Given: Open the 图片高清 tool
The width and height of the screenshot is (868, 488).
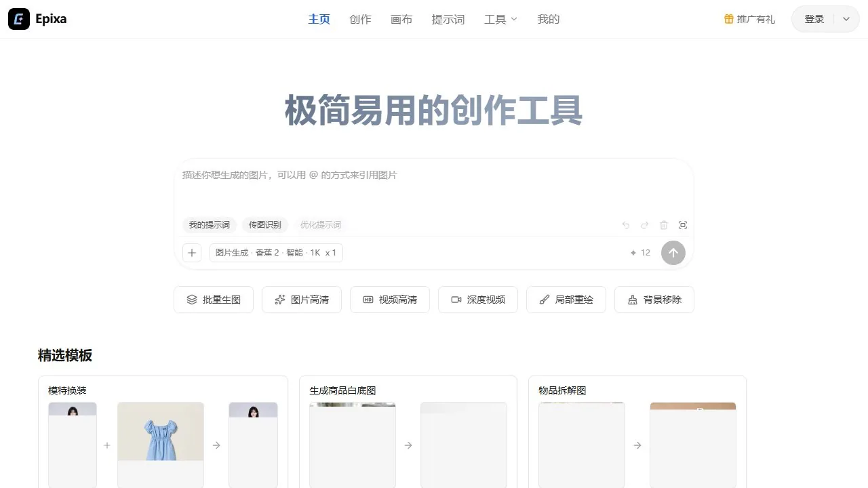Looking at the screenshot, I should (302, 300).
